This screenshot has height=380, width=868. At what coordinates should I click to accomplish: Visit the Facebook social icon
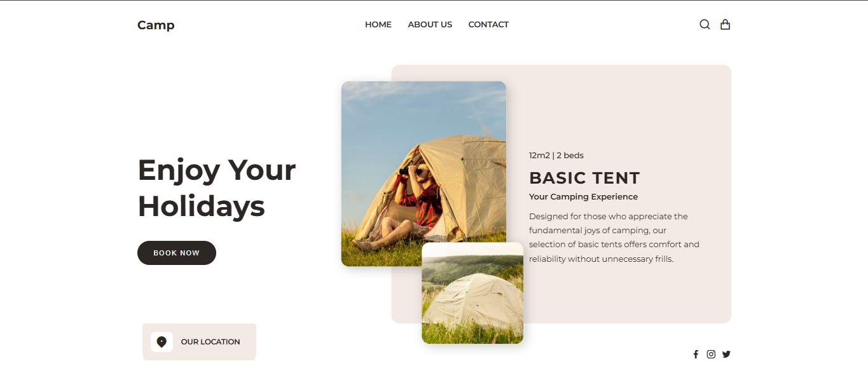pos(696,355)
